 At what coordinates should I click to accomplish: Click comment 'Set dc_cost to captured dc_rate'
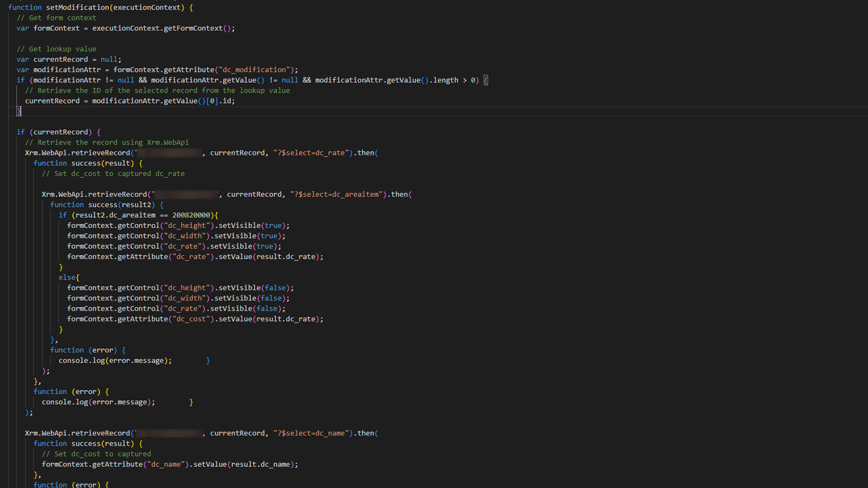click(113, 174)
